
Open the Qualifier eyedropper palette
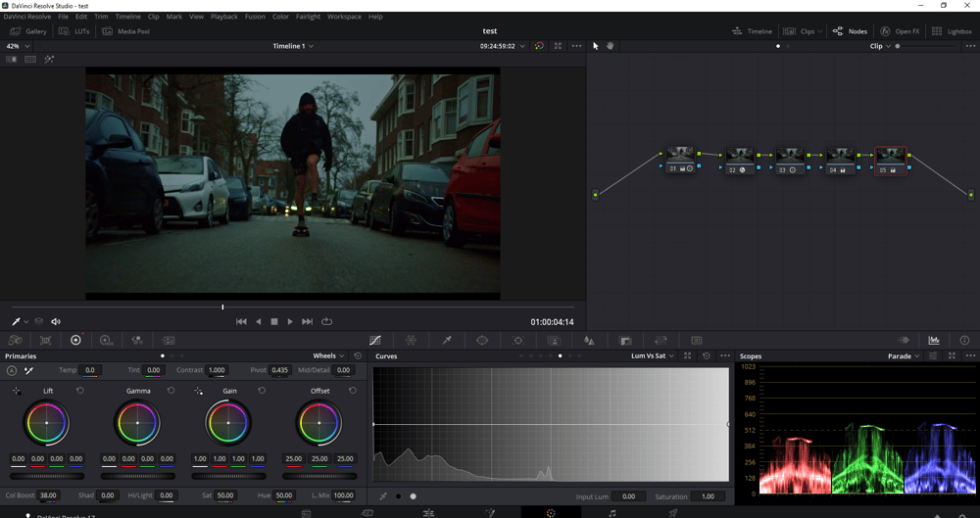pos(447,341)
